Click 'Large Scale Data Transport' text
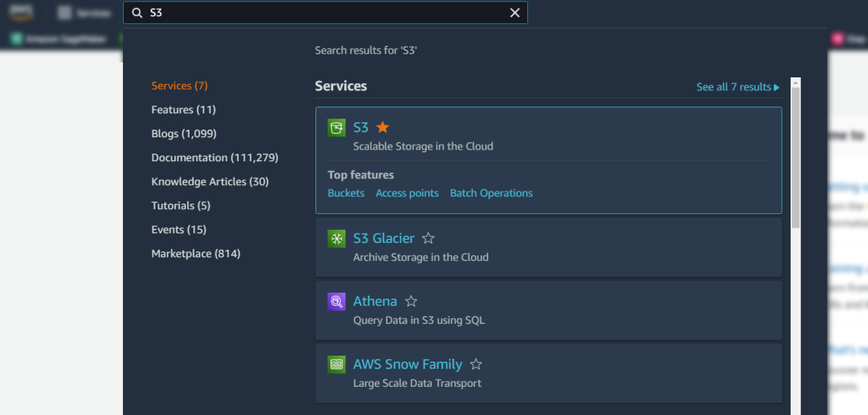This screenshot has height=415, width=868. [417, 383]
